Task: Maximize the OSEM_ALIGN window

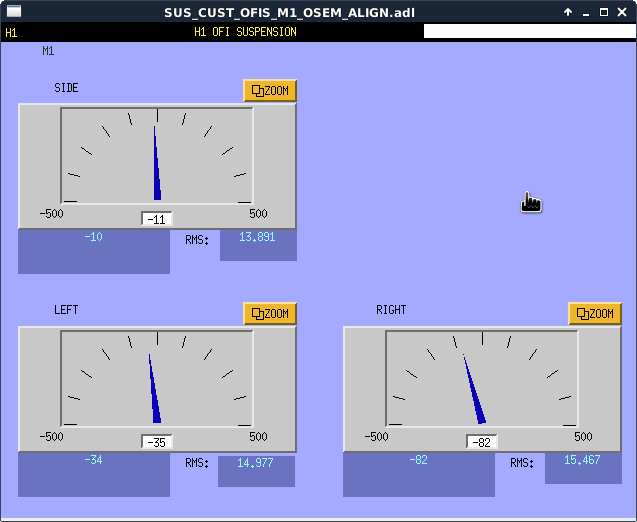Action: click(x=604, y=12)
